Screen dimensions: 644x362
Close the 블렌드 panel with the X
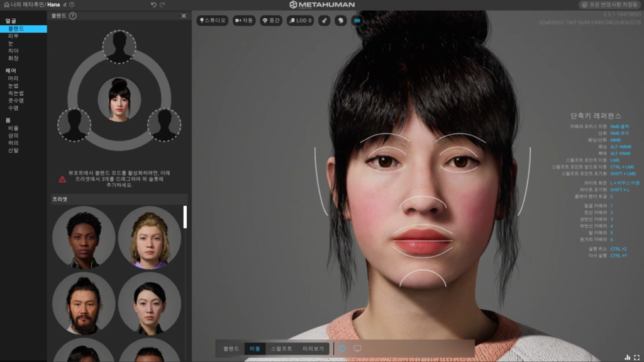184,16
